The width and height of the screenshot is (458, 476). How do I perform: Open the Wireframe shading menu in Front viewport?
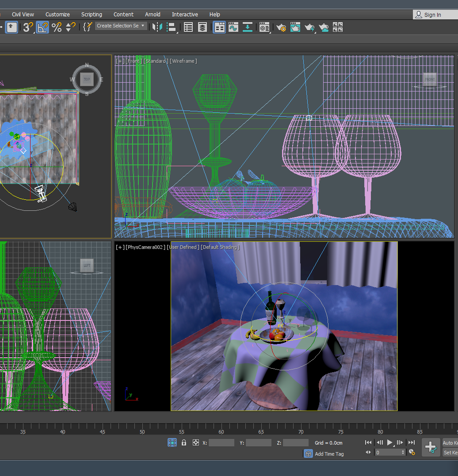(x=183, y=61)
